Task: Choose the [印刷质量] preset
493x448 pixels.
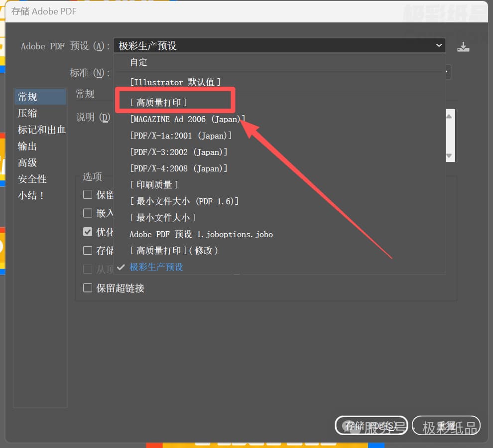Action: (154, 185)
